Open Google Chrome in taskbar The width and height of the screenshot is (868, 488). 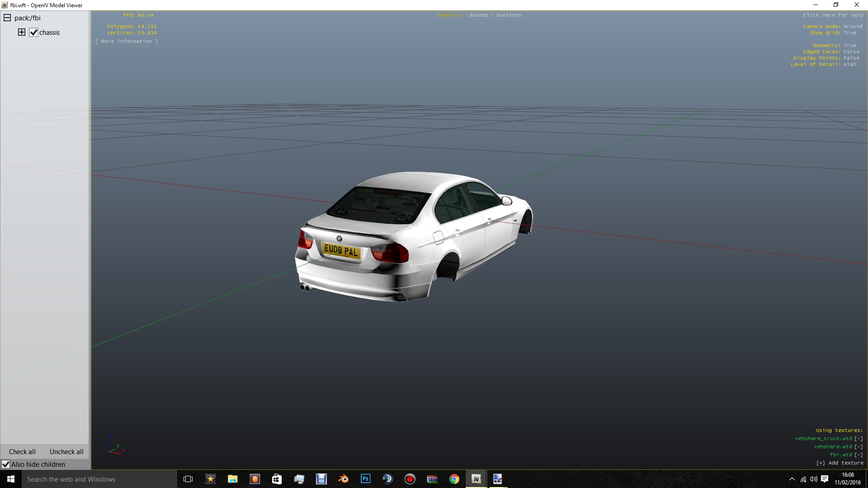tap(454, 479)
